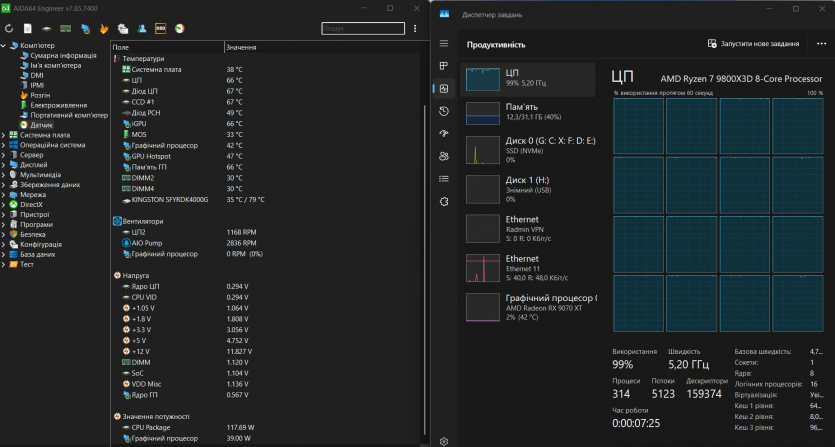Open Task Manager hamburger navigation menu
This screenshot has height=447, width=835.
[444, 44]
